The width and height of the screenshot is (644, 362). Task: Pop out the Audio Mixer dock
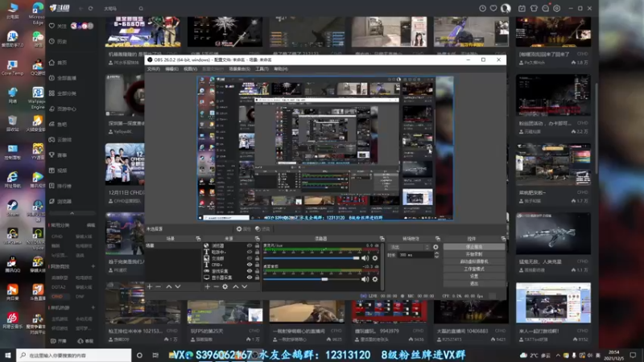click(382, 238)
